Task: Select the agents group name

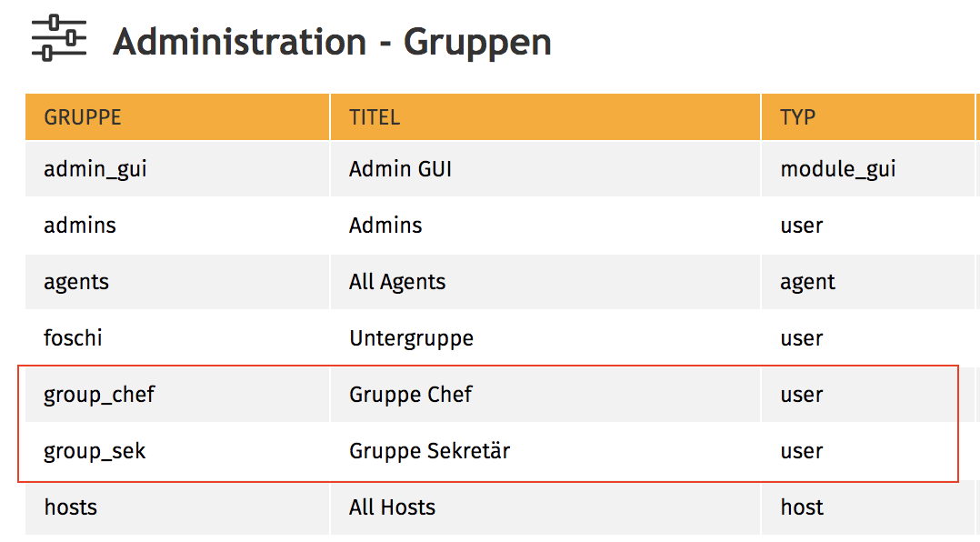Action: click(76, 282)
